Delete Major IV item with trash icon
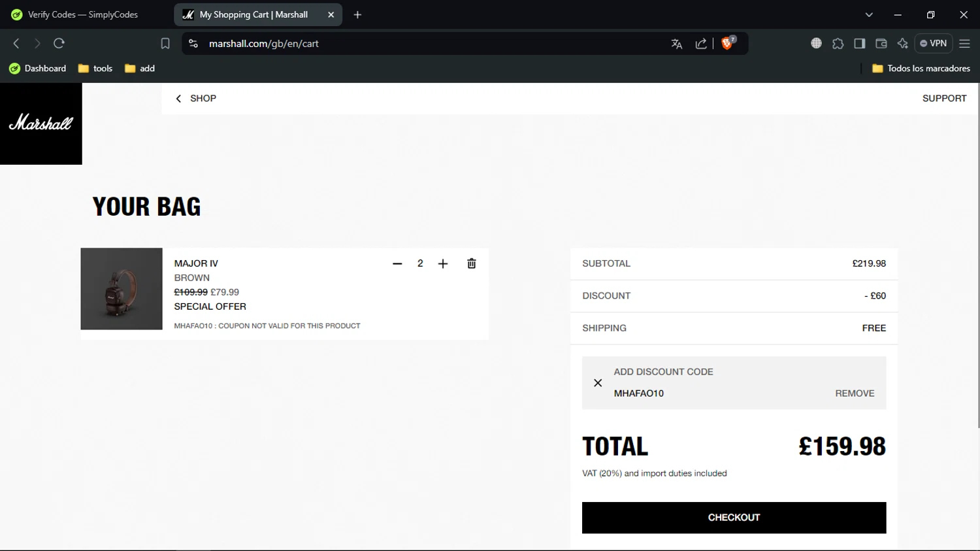Viewport: 980px width, 551px height. pos(472,263)
